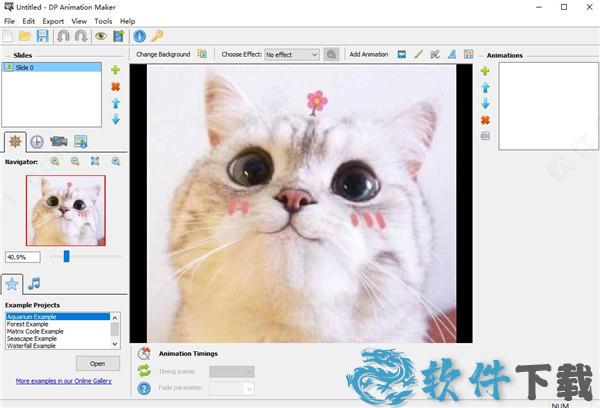Screen dimensions: 600x408
Task: Save the project with the floppy disk icon
Action: click(x=42, y=36)
